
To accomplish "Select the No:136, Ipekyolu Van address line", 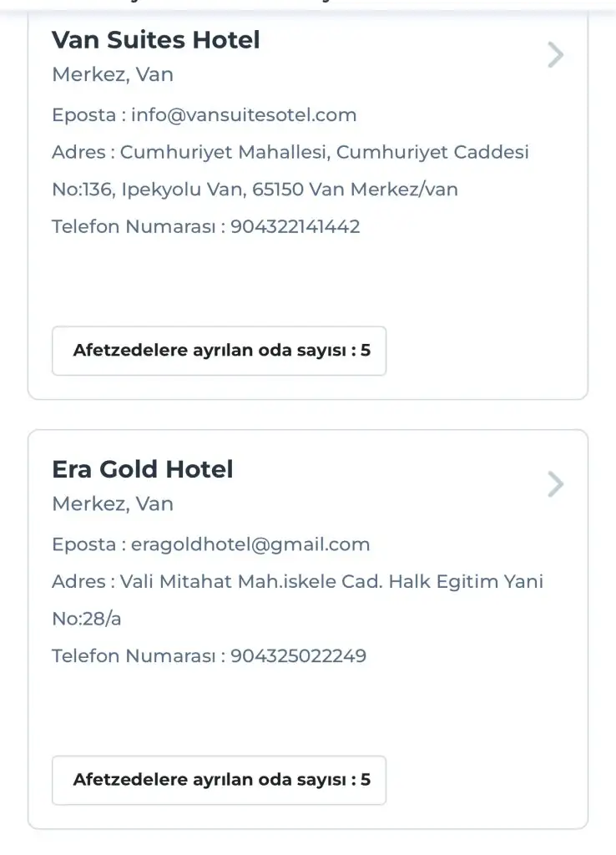I will click(255, 189).
